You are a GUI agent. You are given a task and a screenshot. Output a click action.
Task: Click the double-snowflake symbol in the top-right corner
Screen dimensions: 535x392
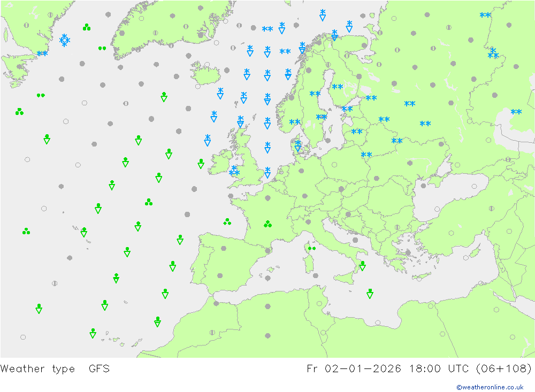485,15
